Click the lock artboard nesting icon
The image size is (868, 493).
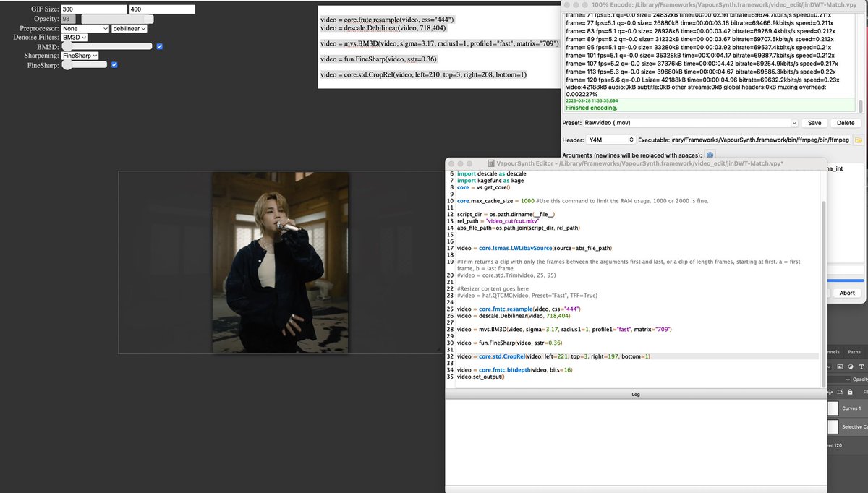click(840, 392)
